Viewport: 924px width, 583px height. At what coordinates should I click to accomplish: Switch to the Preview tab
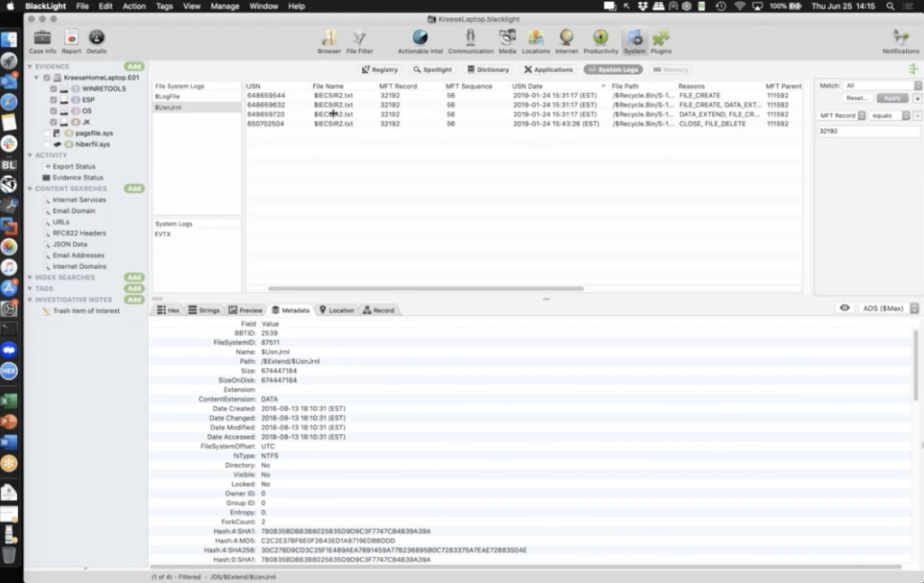[x=245, y=310]
